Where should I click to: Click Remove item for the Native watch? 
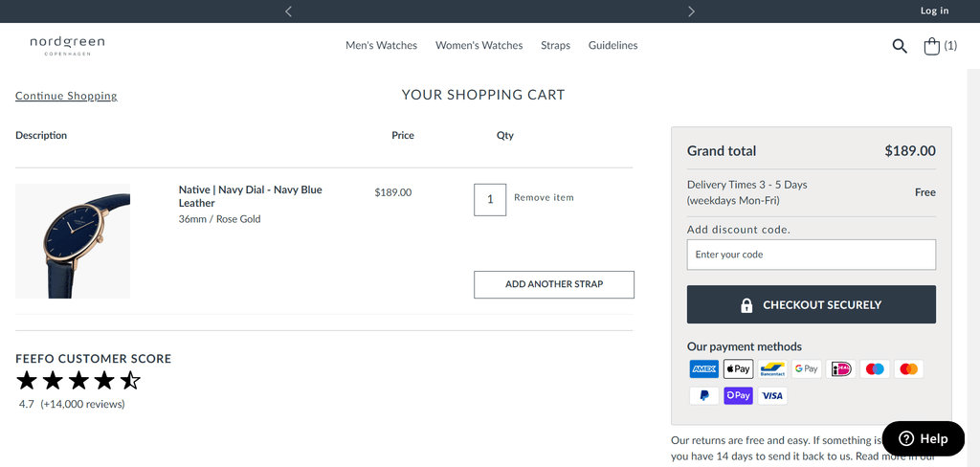tap(544, 197)
